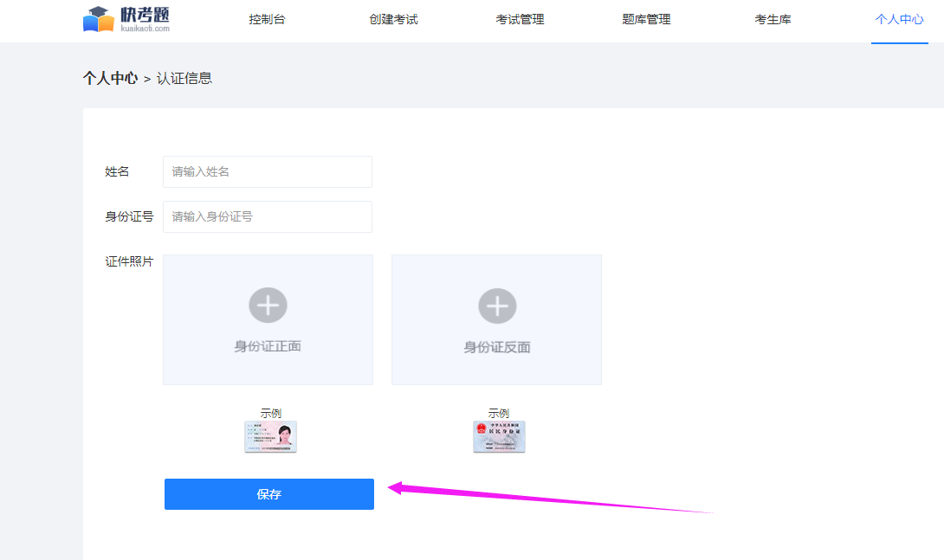View the ID card back example thumbnail
Image resolution: width=944 pixels, height=560 pixels.
tap(499, 437)
